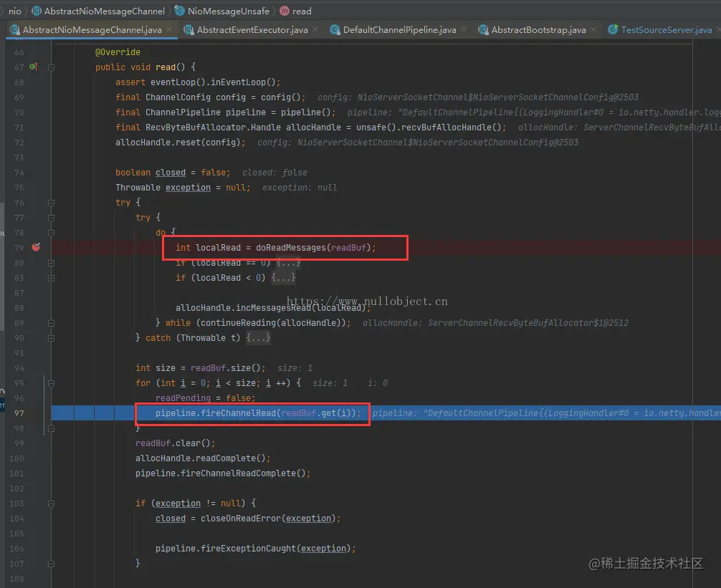Remove the breakpoint on line 79

36,247
